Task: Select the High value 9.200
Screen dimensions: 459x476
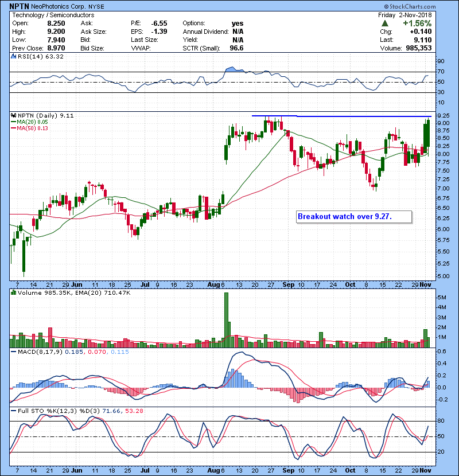Action: (56, 32)
